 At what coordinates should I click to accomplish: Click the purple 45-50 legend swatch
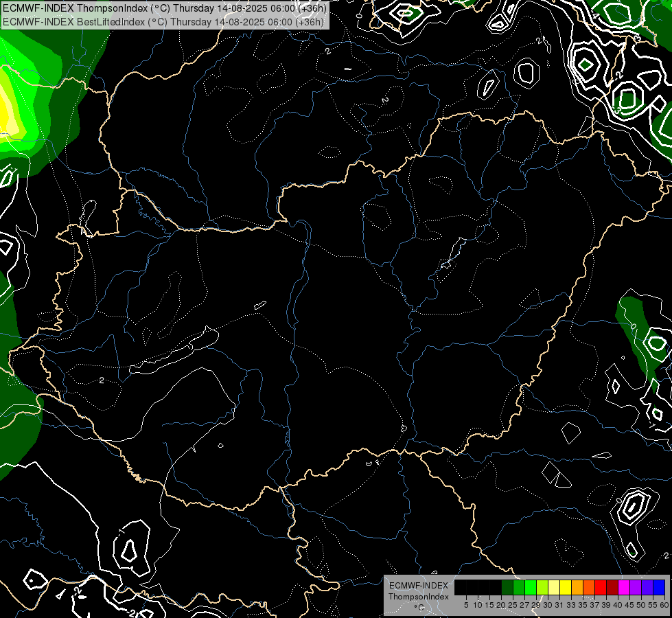(636, 587)
